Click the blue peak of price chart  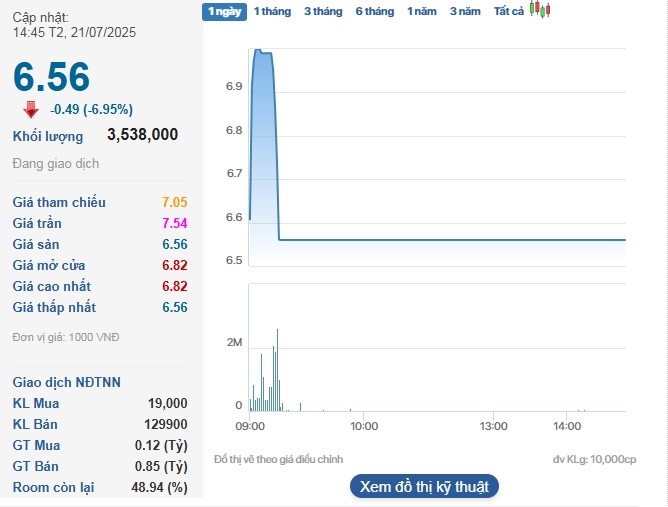coord(260,51)
